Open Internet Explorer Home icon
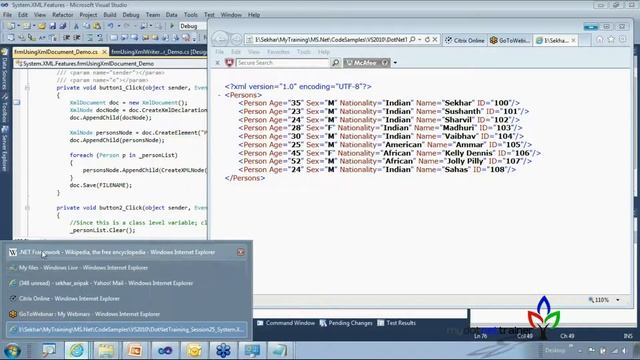Screen dimensions: 640x360 600,40
